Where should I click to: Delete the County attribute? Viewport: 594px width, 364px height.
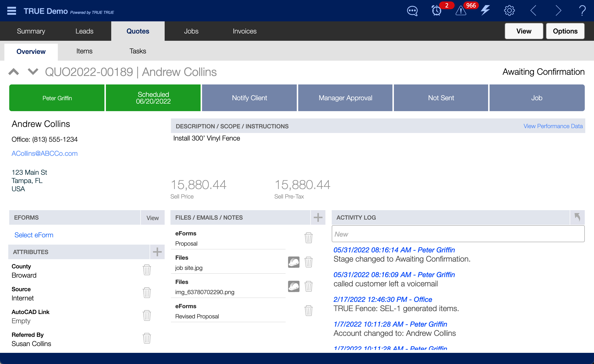point(147,270)
